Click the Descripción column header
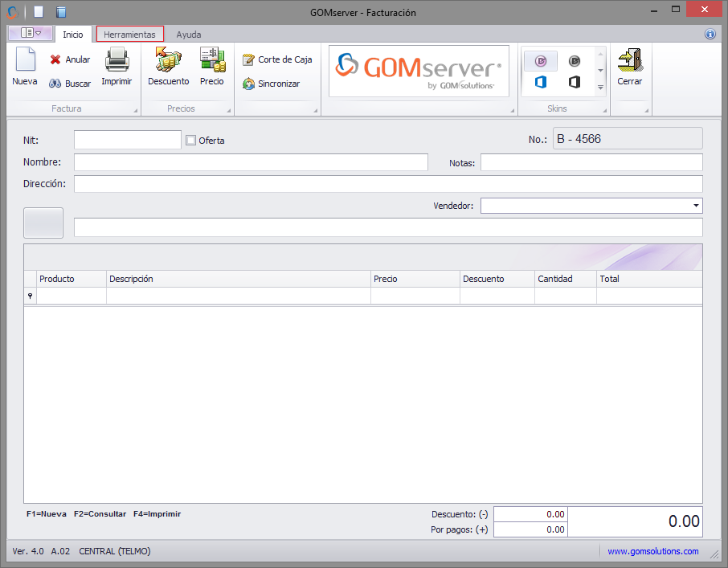 coord(239,279)
